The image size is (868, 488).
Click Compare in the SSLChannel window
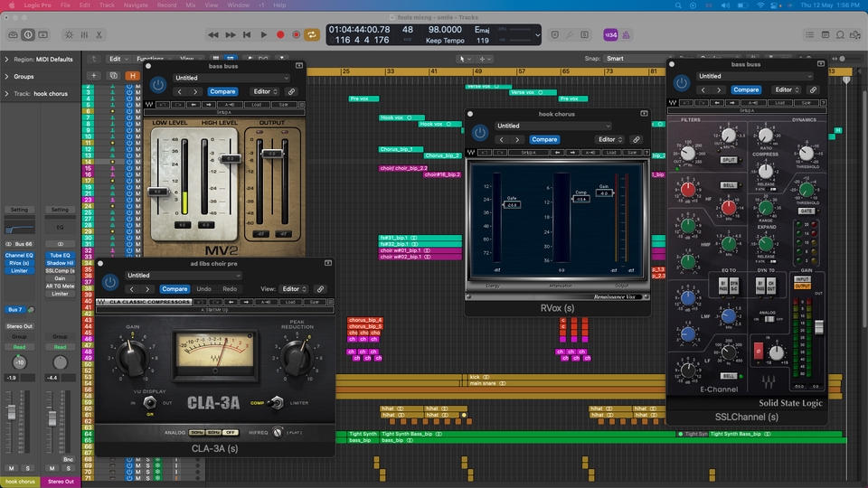click(x=746, y=89)
